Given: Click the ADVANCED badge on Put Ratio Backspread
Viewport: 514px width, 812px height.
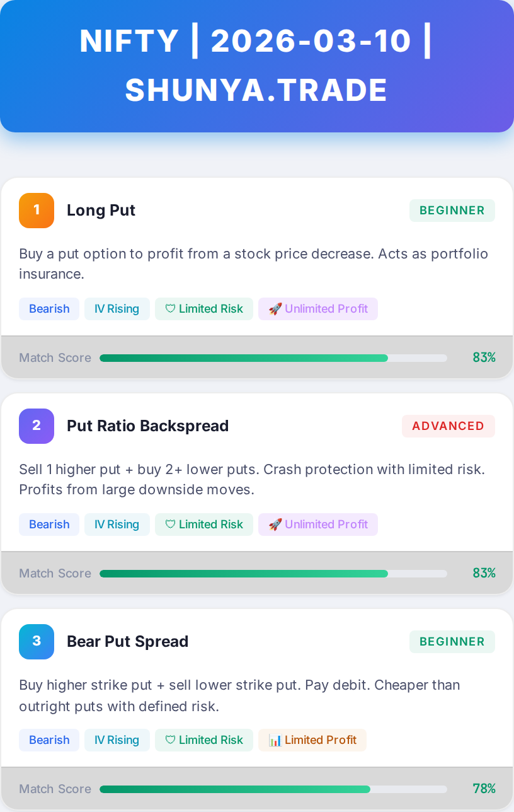Looking at the screenshot, I should coord(448,426).
